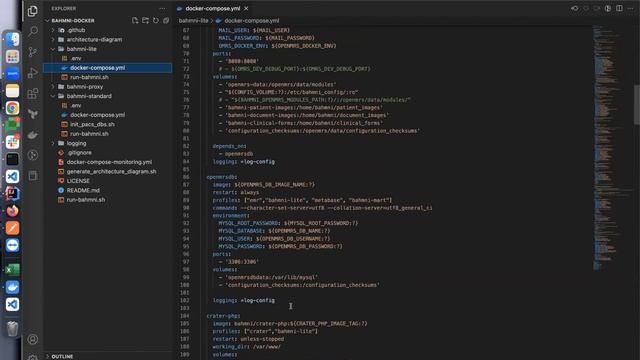Viewport: 640px width, 360px height.
Task: Click the 'depends_on:' line in editor
Action: click(x=229, y=146)
